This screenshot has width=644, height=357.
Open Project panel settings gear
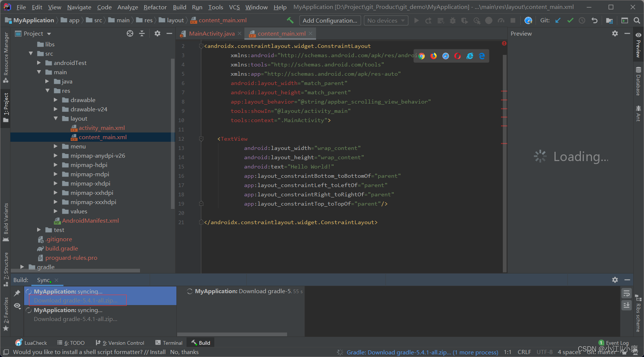[x=157, y=33]
